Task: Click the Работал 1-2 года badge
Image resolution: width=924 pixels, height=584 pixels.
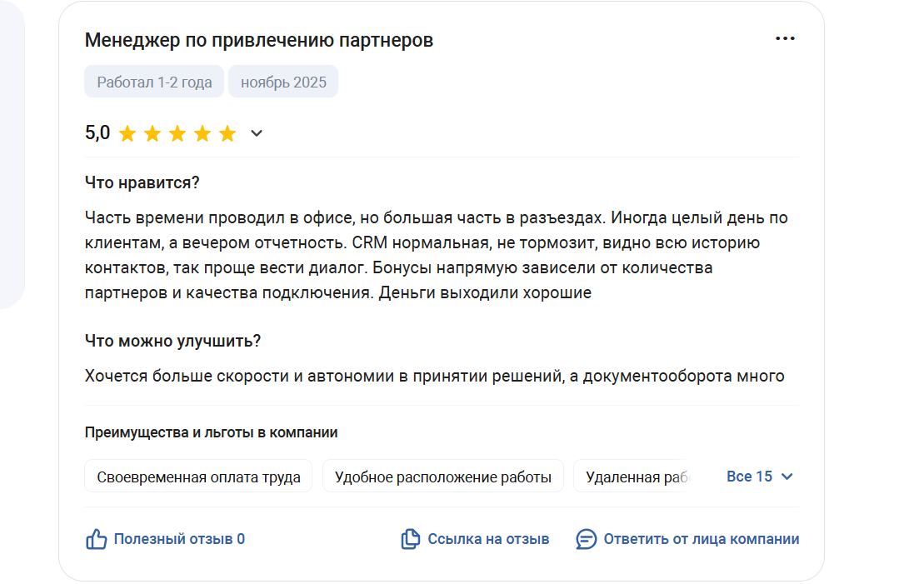Action: click(x=154, y=82)
